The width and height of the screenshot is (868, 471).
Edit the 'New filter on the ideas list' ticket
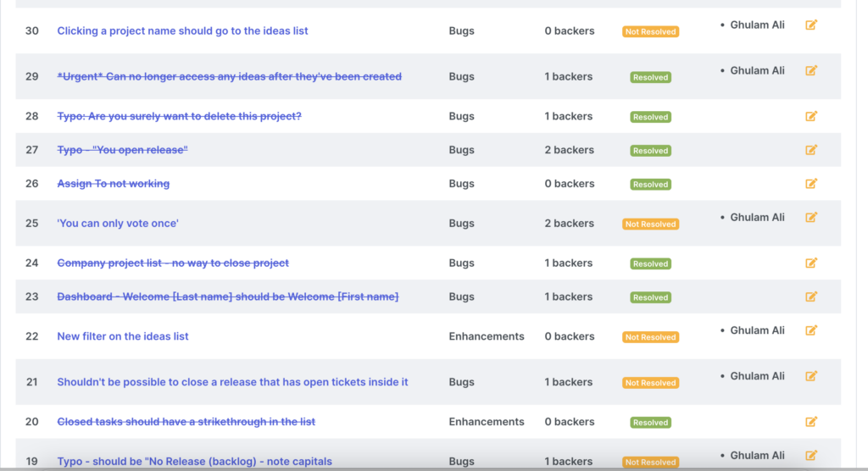click(x=811, y=330)
